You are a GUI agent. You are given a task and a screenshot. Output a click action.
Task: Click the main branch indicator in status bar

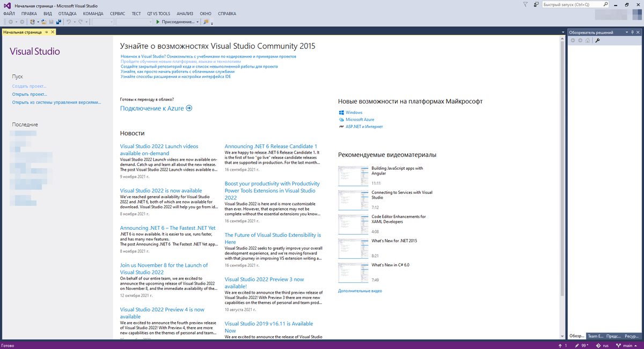(x=627, y=345)
